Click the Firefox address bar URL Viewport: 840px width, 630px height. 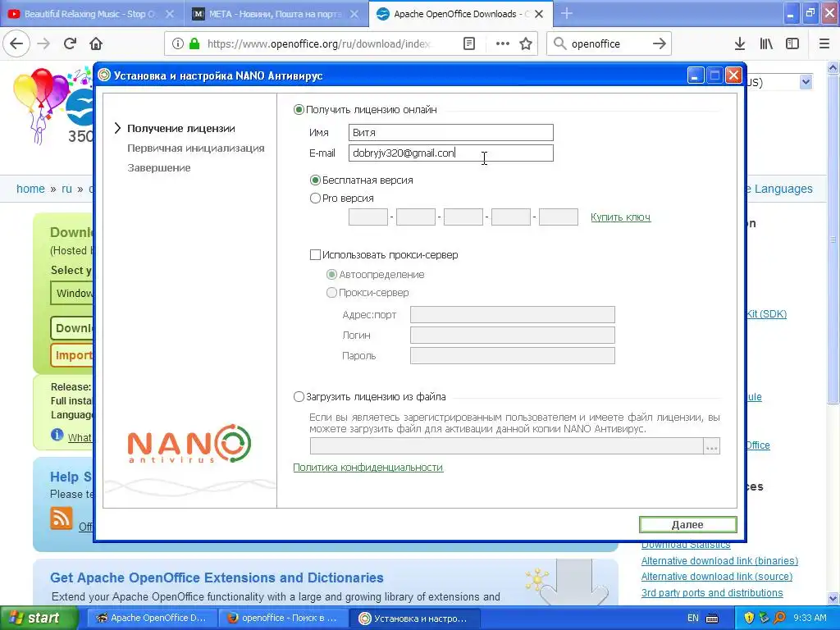click(319, 43)
